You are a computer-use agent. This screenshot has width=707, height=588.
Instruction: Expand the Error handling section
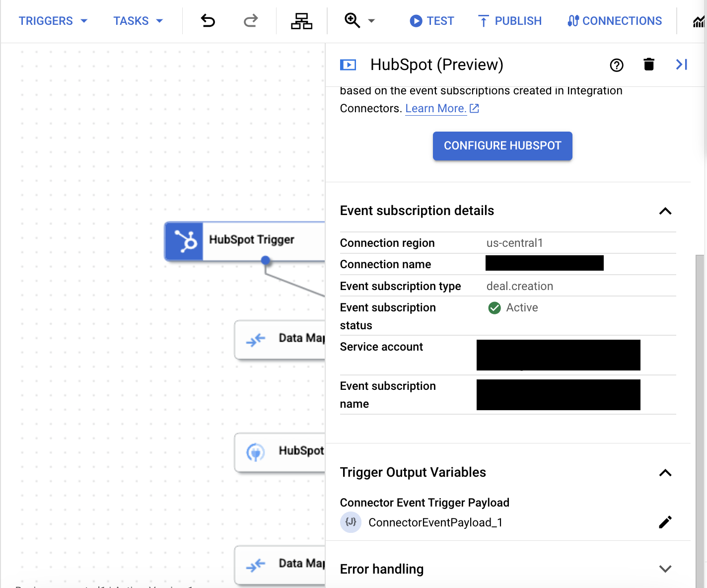(x=665, y=569)
